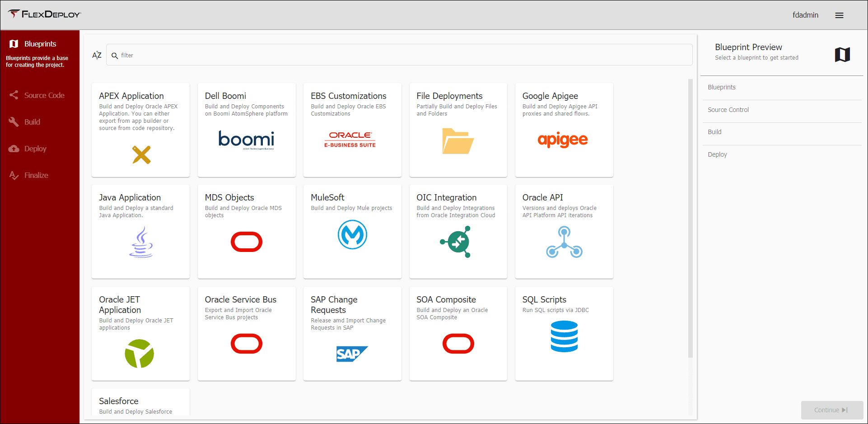Click 'Select a blueprint to get started' text

pos(756,58)
